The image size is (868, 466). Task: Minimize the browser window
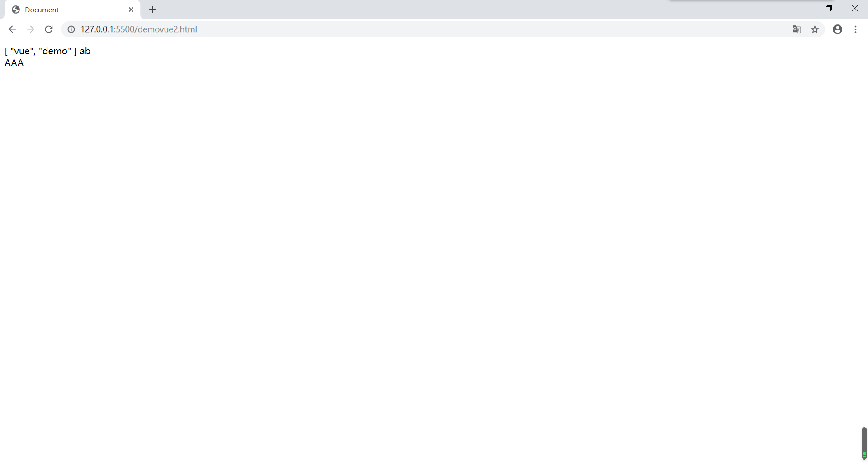(x=803, y=9)
